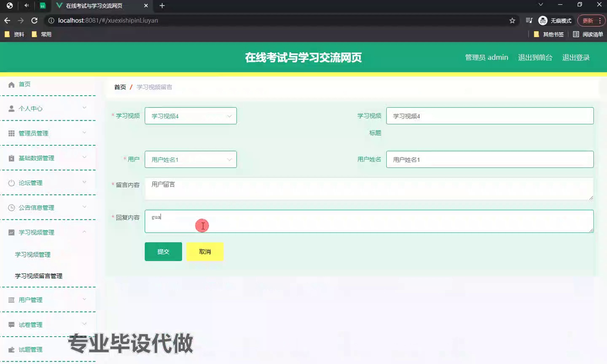Click the icon beside 试题管理

11,350
